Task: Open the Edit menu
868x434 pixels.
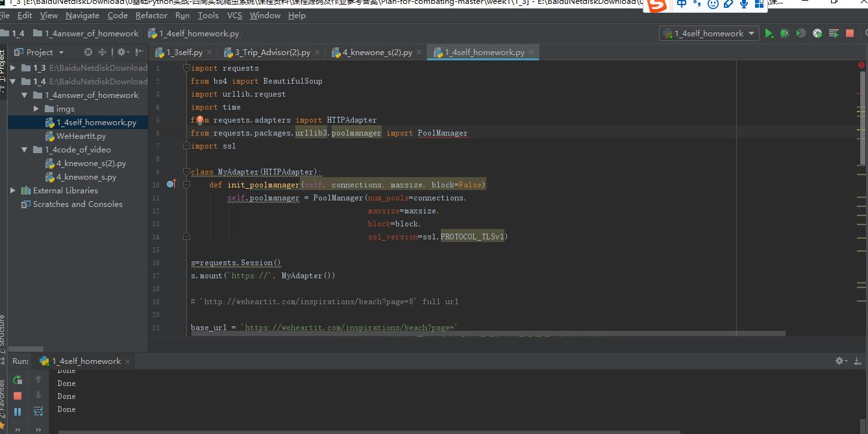Action: 25,15
